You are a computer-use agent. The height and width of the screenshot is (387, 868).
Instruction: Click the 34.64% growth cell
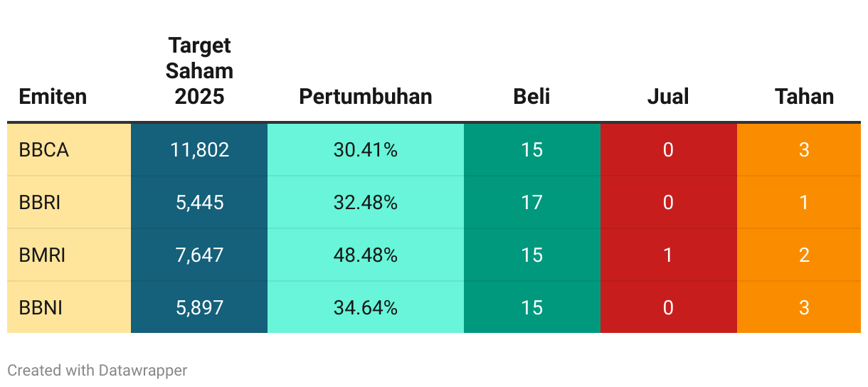tap(366, 307)
